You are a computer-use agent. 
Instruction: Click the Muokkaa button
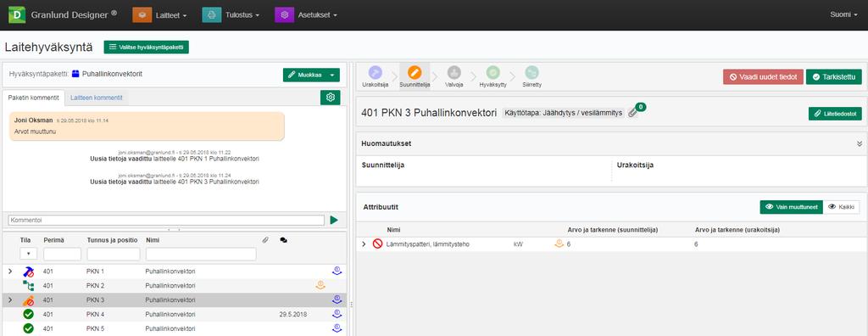pyautogui.click(x=303, y=75)
